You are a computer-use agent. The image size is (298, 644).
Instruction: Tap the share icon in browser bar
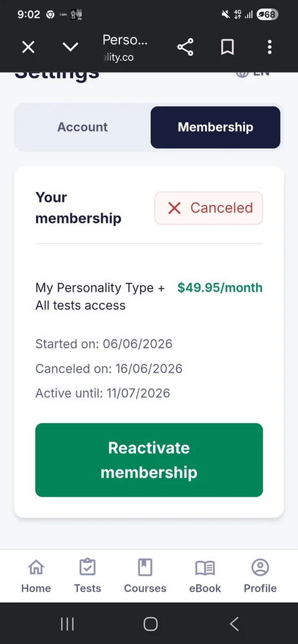coord(185,47)
